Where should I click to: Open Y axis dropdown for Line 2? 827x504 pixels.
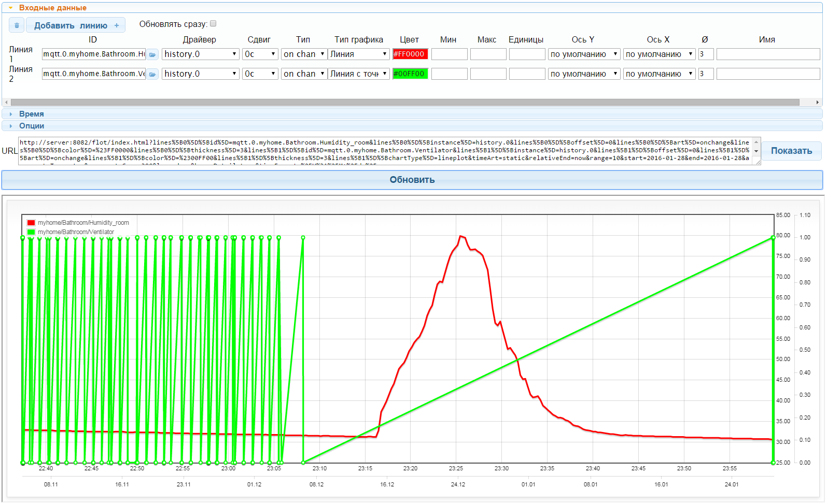[x=584, y=74]
